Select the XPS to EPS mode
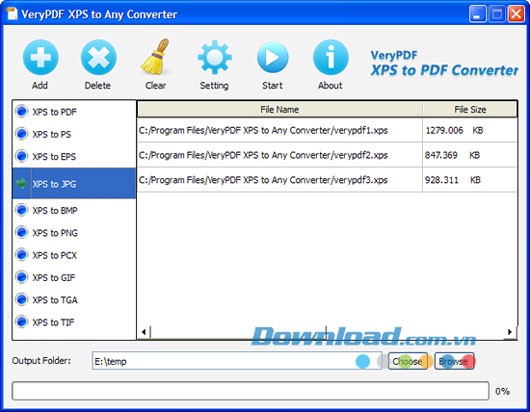Image resolution: width=530 pixels, height=412 pixels. tap(74, 156)
